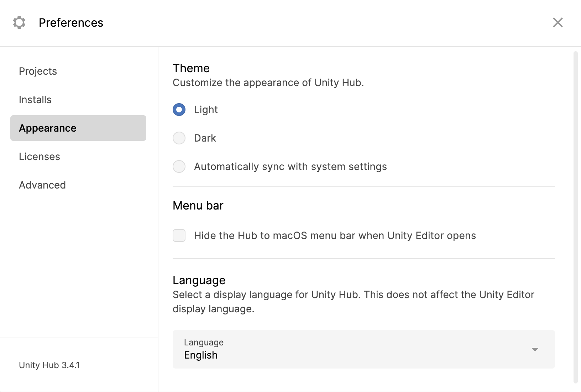Screen dimensions: 581x392
Task: Open the Language combo box showing English
Action: pos(356,349)
